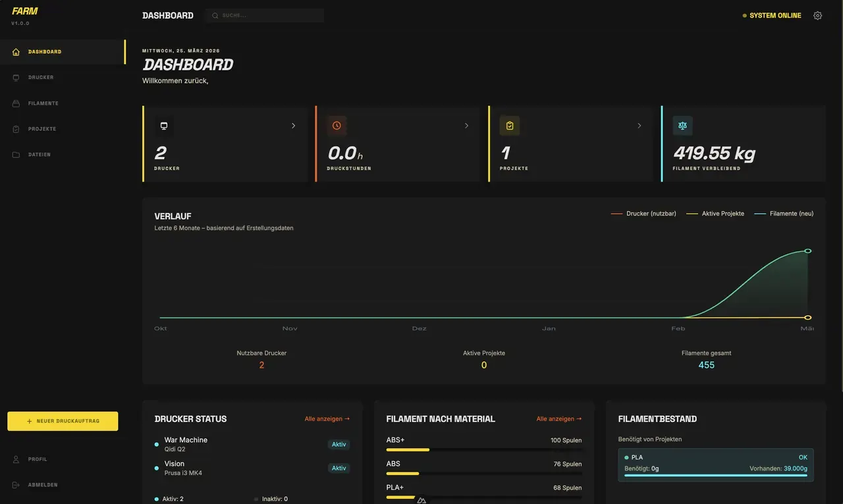Click the scale icon on Filament card

coord(682,126)
